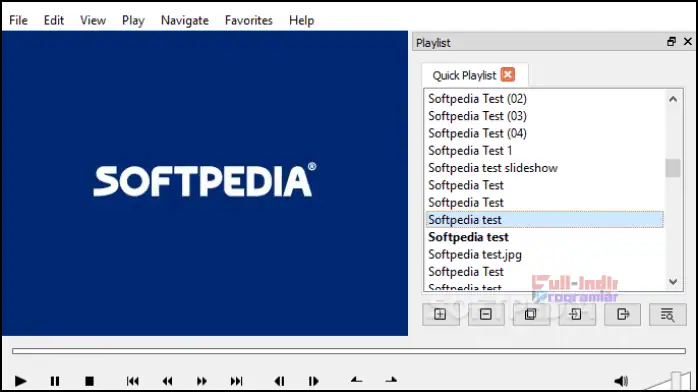Image resolution: width=698 pixels, height=392 pixels.
Task: Click the stacked-pages playlist button
Action: pos(531,314)
